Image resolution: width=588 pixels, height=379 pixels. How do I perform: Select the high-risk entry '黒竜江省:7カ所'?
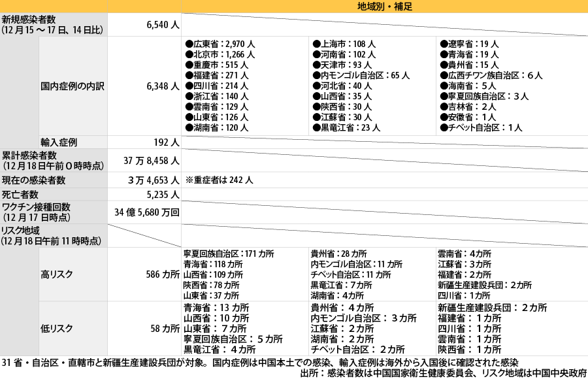pyautogui.click(x=341, y=285)
